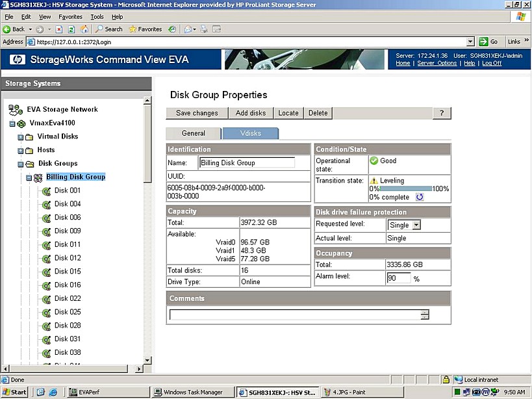Select Disk 022 in the tree

(68, 298)
